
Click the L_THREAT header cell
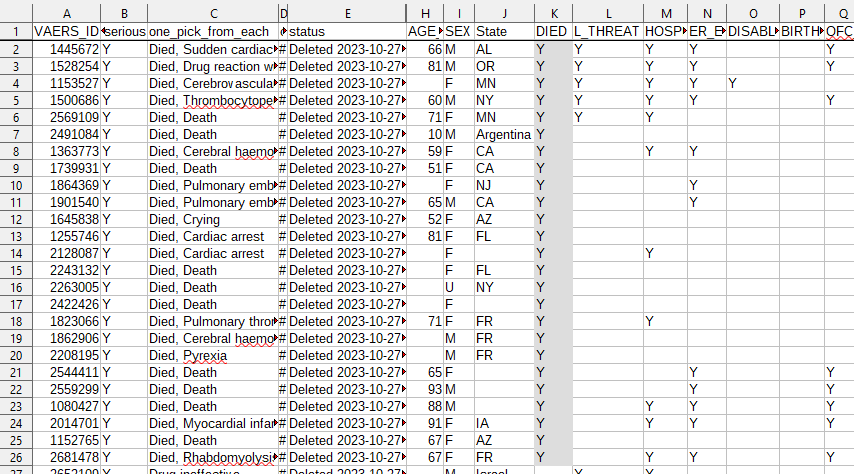(608, 32)
